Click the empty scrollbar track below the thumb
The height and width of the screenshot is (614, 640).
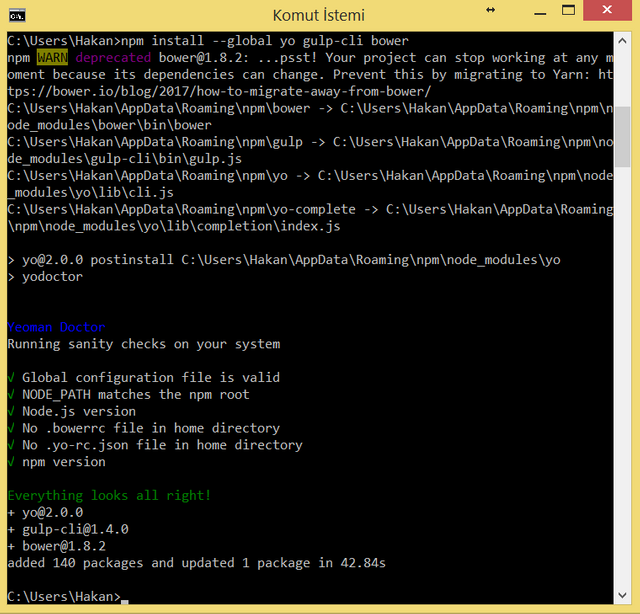click(x=622, y=376)
